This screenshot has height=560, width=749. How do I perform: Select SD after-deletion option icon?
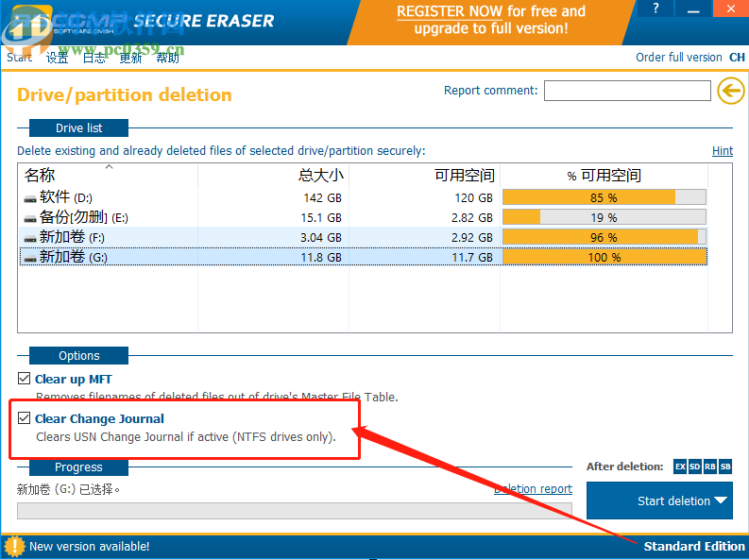[x=695, y=467]
